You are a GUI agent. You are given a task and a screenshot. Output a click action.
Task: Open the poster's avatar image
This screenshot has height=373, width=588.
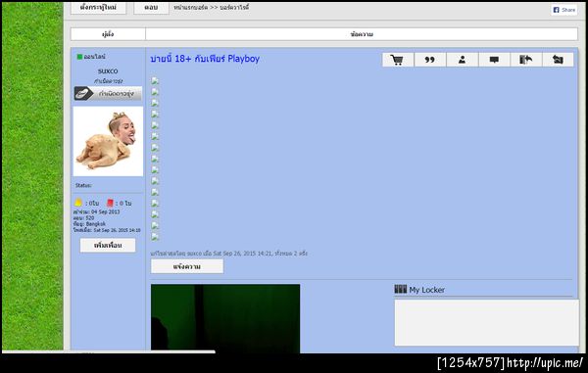point(108,141)
